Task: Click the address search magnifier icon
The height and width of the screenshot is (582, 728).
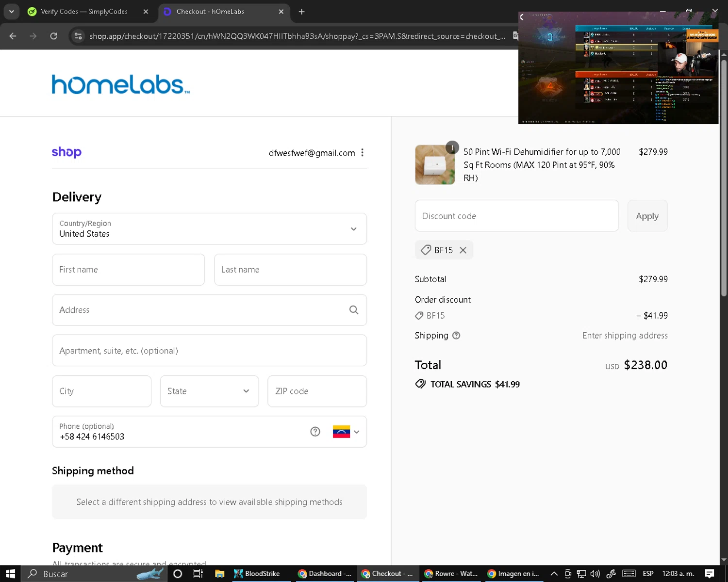Action: [x=354, y=310]
